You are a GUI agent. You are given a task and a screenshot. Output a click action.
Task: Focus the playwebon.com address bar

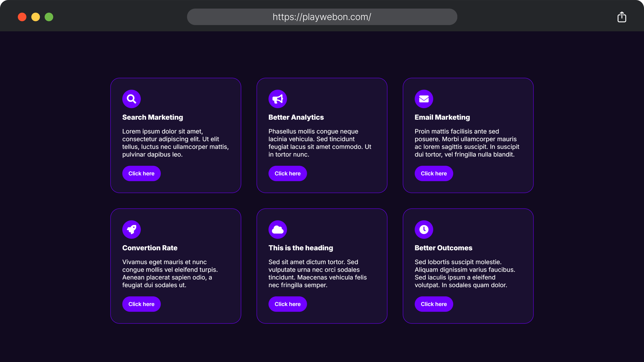click(322, 17)
